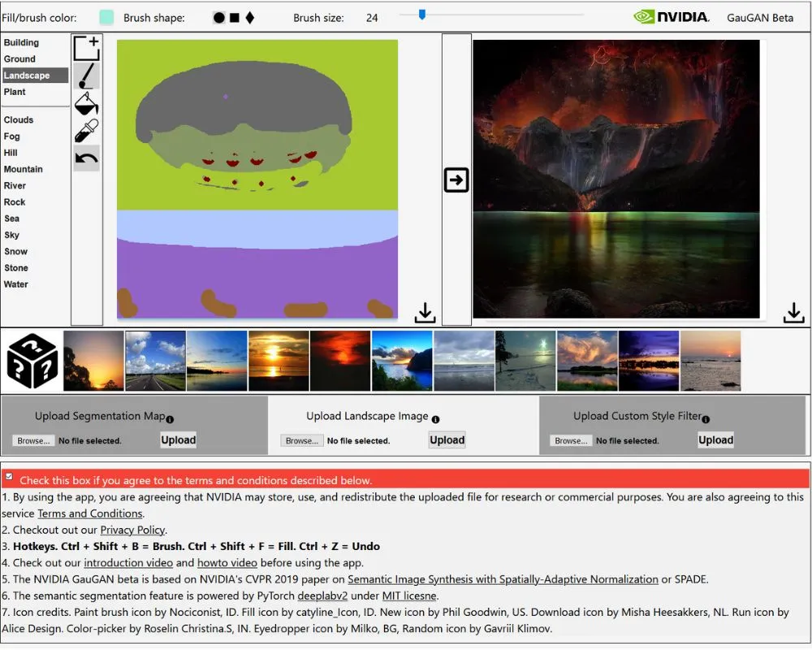Upload the segmentation map

178,440
